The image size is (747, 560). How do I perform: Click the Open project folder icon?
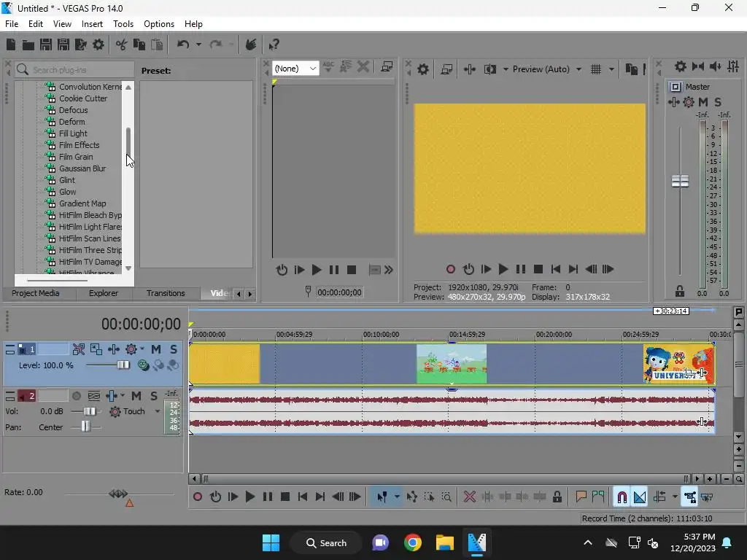(x=28, y=44)
